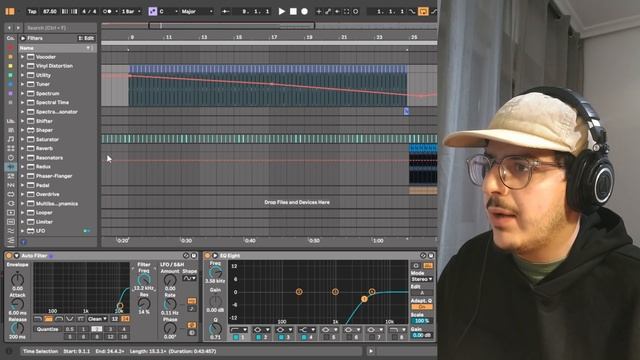Screen dimensions: 640x360
Task: Toggle the browser show/hide button
Action: [x=10, y=11]
